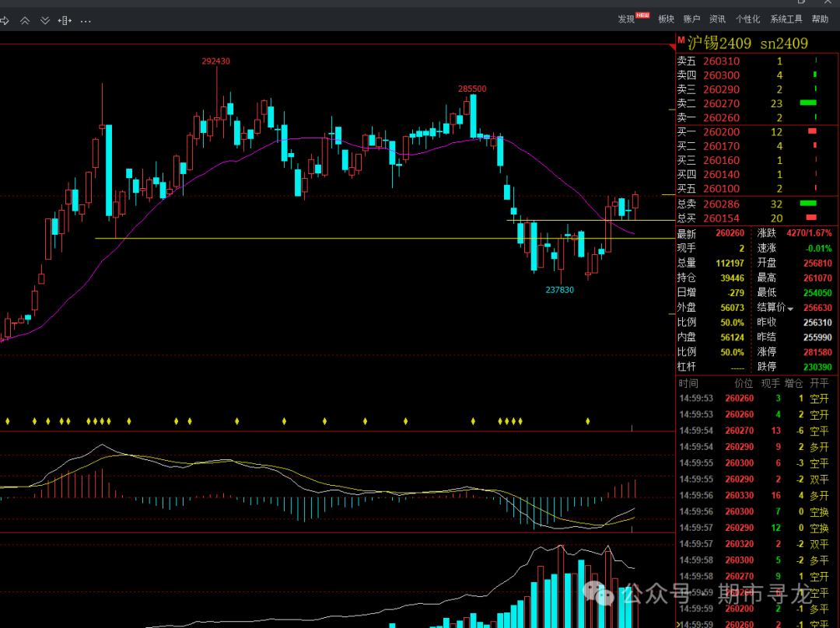Image resolution: width=840 pixels, height=628 pixels.
Task: Select the 14:59:54 trade at 260270
Action: coord(757,431)
